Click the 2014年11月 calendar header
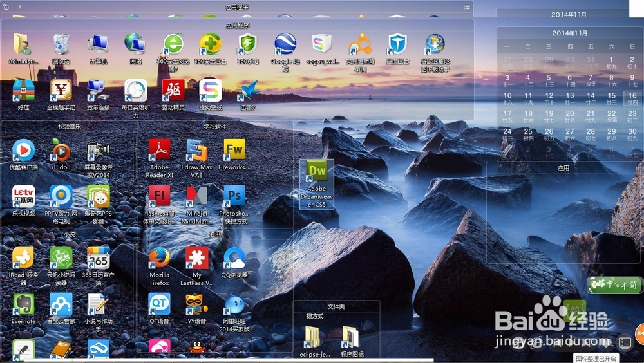 (x=570, y=33)
